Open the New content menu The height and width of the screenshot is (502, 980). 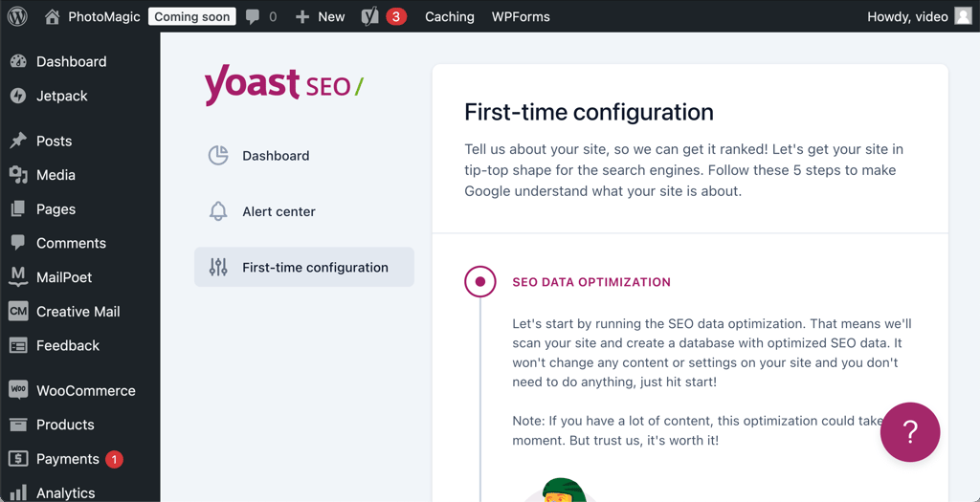[331, 17]
